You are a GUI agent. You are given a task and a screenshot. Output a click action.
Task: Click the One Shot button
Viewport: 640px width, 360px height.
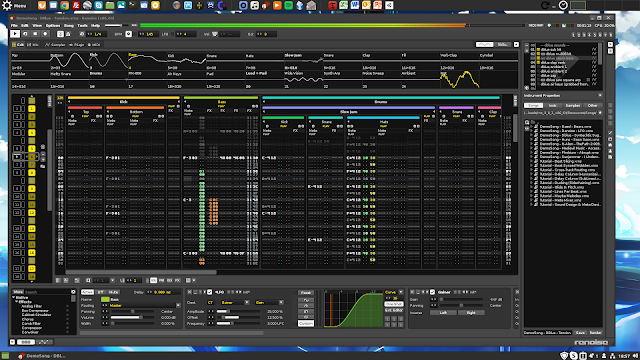tap(394, 304)
